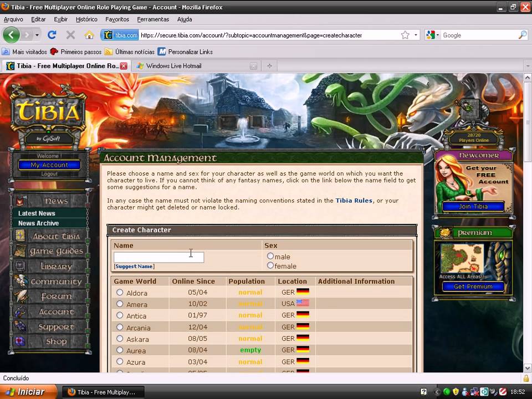This screenshot has width=532, height=399.
Task: Click the Suggest Name link
Action: pos(134,267)
